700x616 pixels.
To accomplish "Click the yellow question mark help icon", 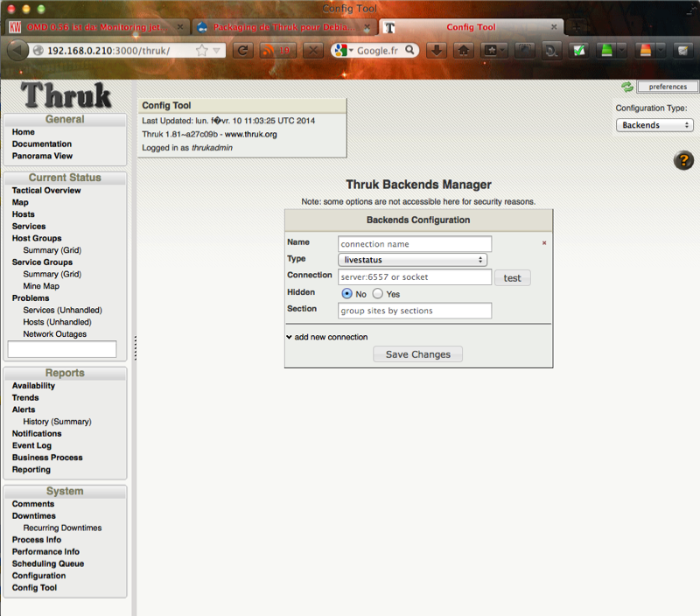I will pyautogui.click(x=683, y=160).
